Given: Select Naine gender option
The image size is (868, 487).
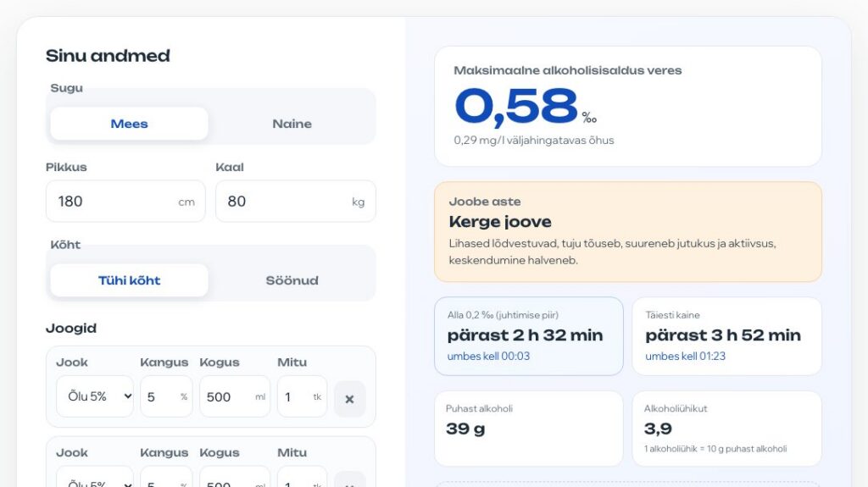Looking at the screenshot, I should click(x=292, y=124).
